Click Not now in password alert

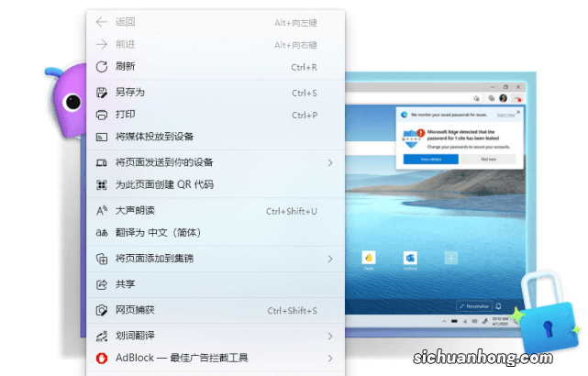tap(488, 160)
